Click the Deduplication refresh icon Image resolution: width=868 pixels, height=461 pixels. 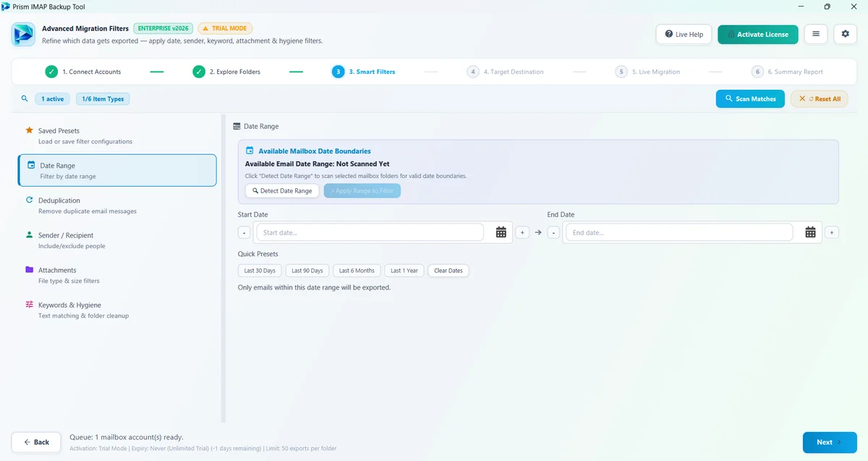click(x=29, y=200)
